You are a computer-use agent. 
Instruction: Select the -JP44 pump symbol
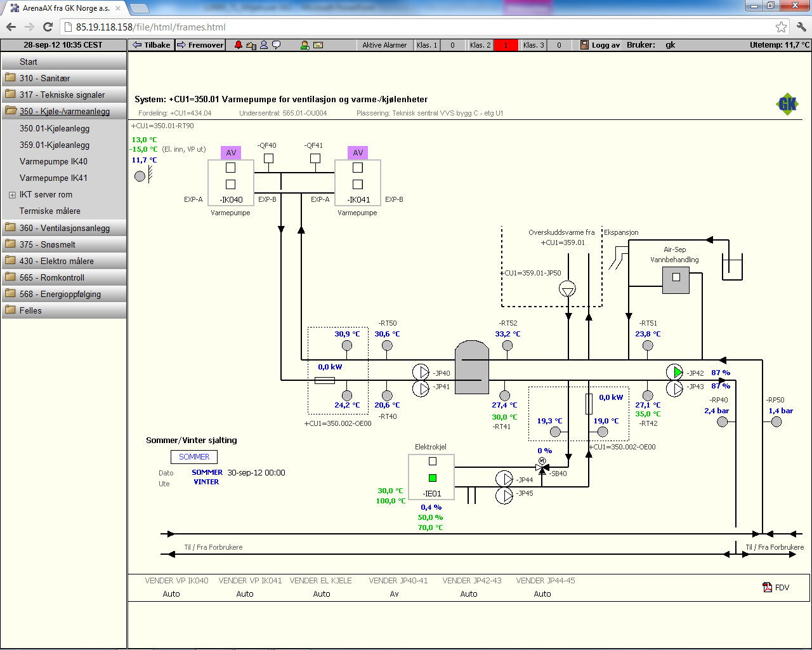point(504,479)
